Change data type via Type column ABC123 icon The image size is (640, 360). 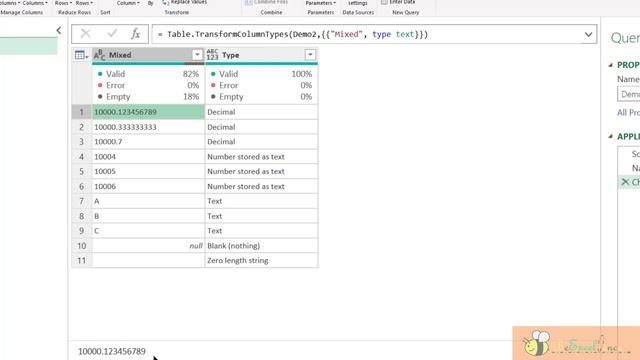[x=212, y=55]
